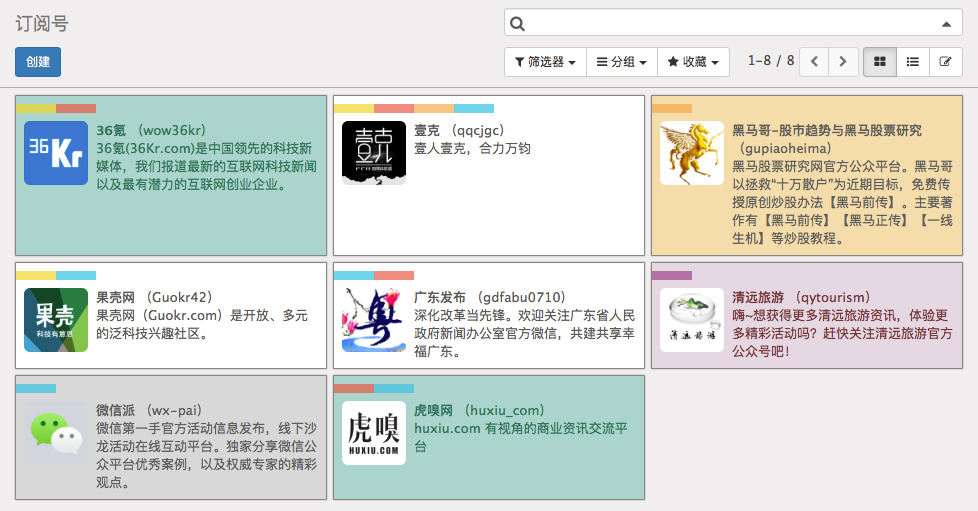This screenshot has width=978, height=511.
Task: Click yellow tag on 壹克 card
Action: tap(354, 109)
